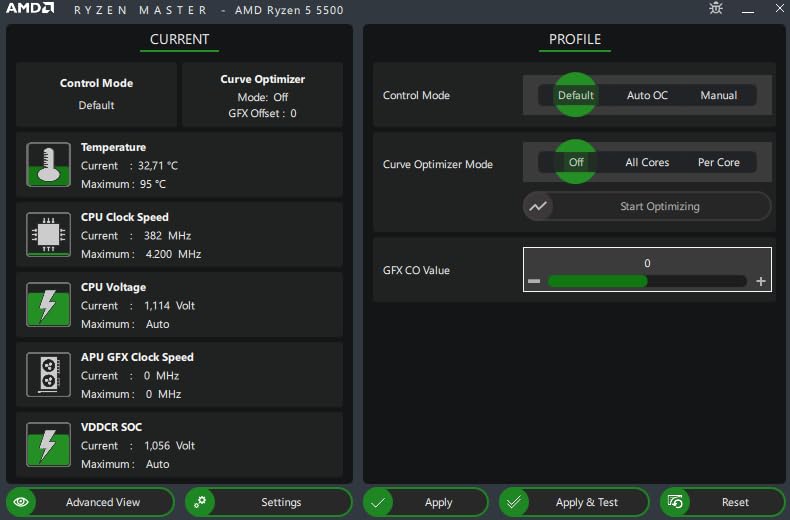Image resolution: width=790 pixels, height=520 pixels.
Task: Select Default control mode
Action: 576,95
